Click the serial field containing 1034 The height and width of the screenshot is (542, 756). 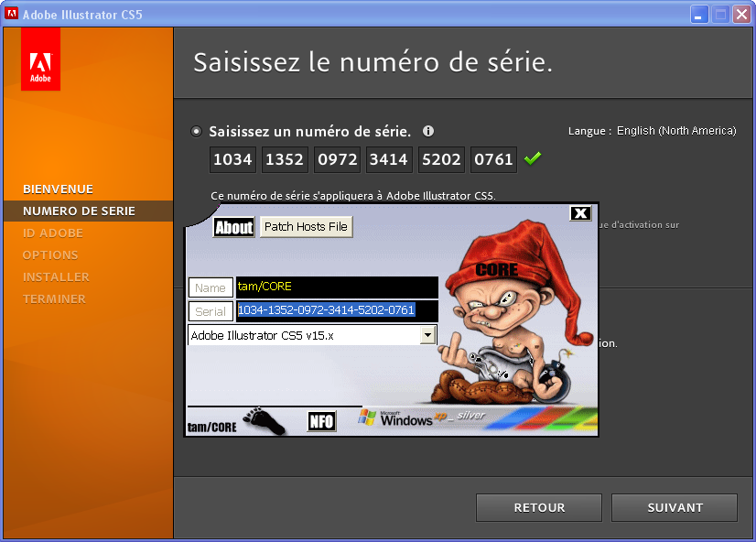[x=232, y=159]
